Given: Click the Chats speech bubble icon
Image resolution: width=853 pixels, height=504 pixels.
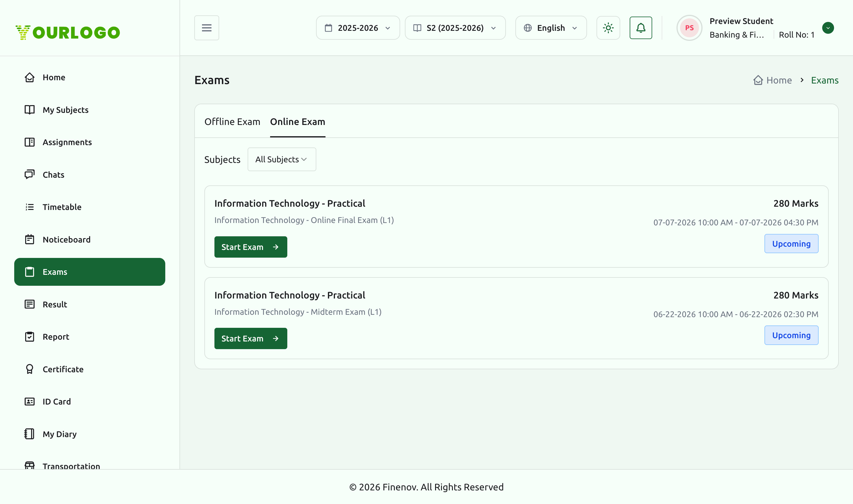Looking at the screenshot, I should (x=30, y=175).
